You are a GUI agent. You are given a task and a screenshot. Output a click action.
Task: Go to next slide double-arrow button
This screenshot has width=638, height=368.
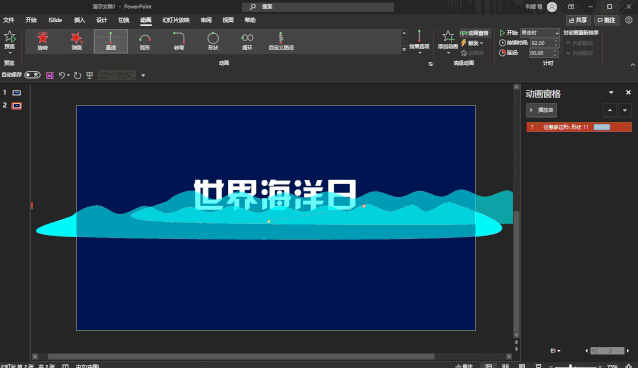(516, 349)
